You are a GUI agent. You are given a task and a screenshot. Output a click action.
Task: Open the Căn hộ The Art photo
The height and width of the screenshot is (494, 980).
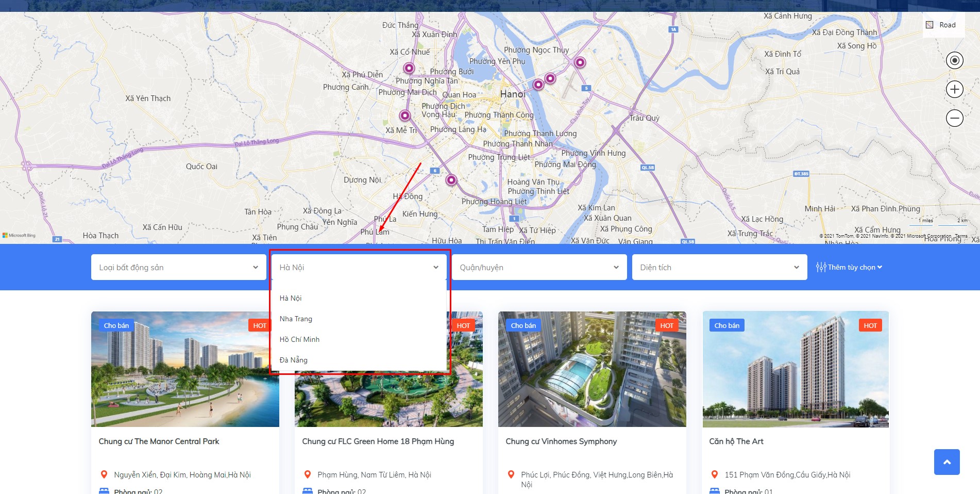pos(796,369)
